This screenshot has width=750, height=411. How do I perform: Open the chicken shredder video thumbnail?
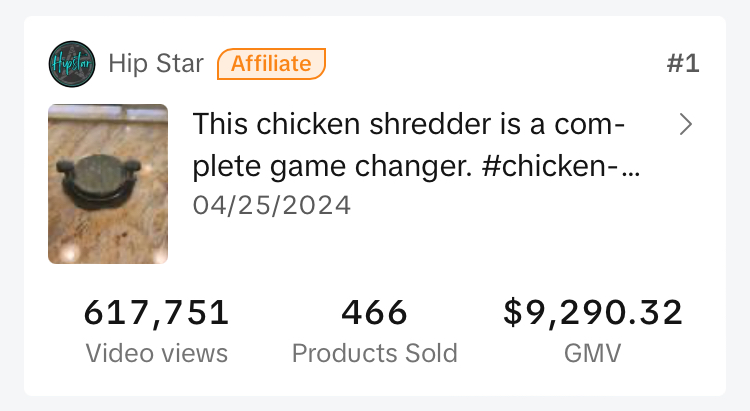[108, 185]
